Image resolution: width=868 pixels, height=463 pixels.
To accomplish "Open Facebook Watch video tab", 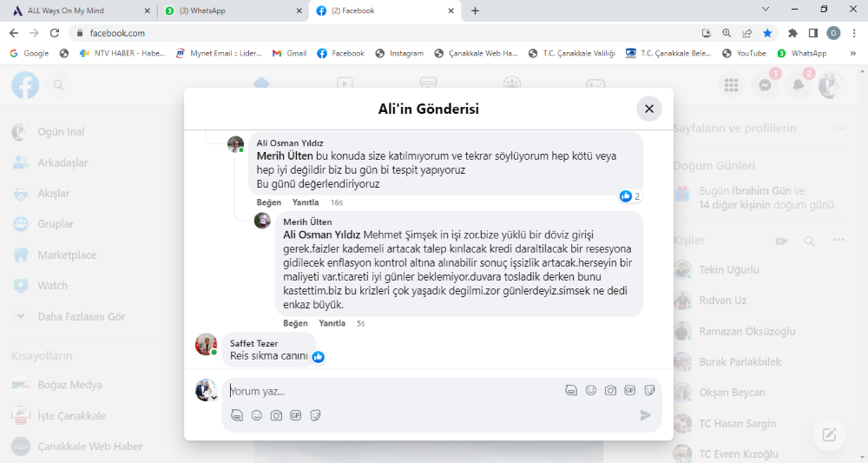I will pos(345,83).
